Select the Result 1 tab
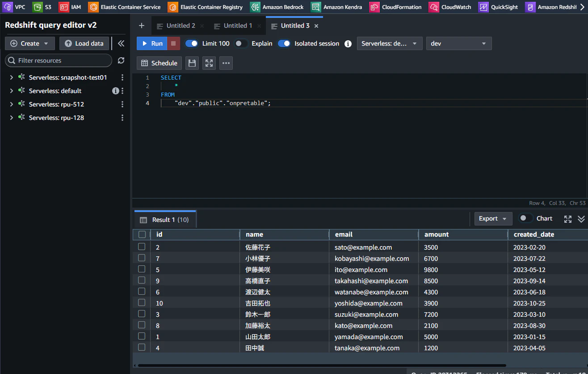 tap(165, 220)
